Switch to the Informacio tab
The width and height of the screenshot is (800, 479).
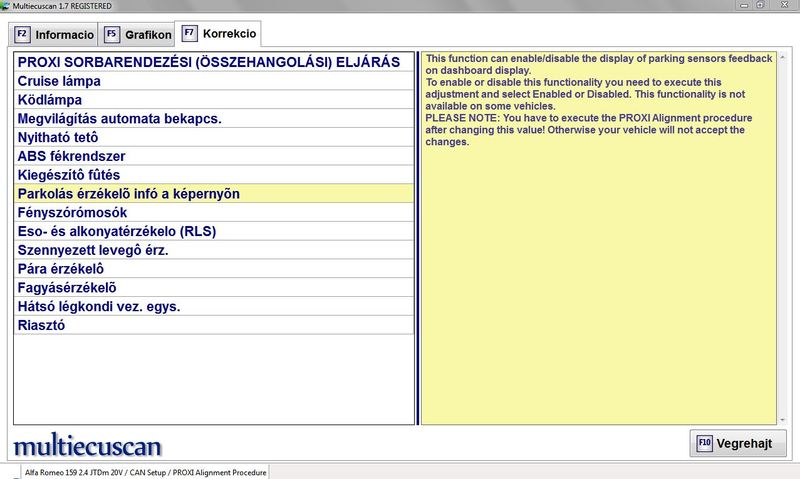pos(55,34)
